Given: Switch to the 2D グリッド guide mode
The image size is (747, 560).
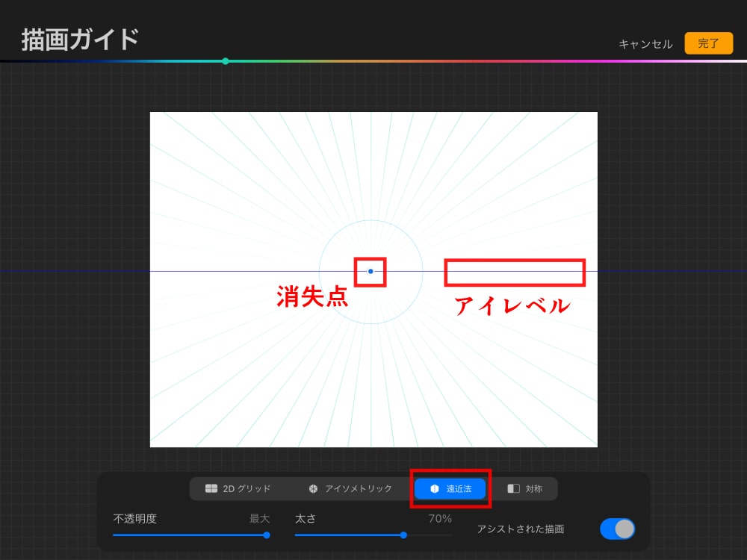Looking at the screenshot, I should (238, 488).
